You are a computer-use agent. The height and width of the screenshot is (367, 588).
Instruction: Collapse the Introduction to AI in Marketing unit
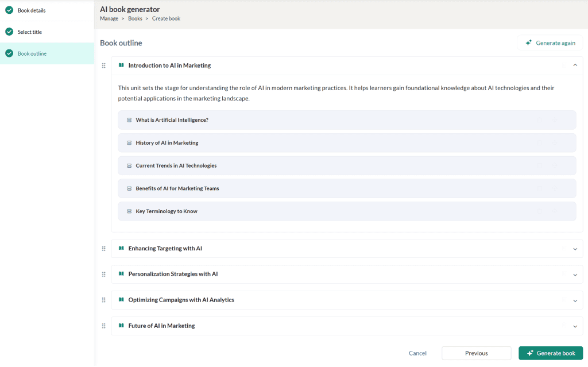coord(575,65)
